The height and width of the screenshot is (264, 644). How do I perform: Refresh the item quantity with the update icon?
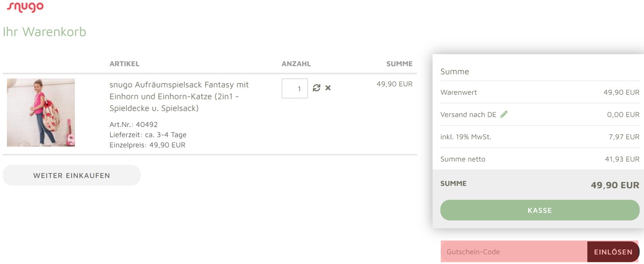(x=316, y=88)
